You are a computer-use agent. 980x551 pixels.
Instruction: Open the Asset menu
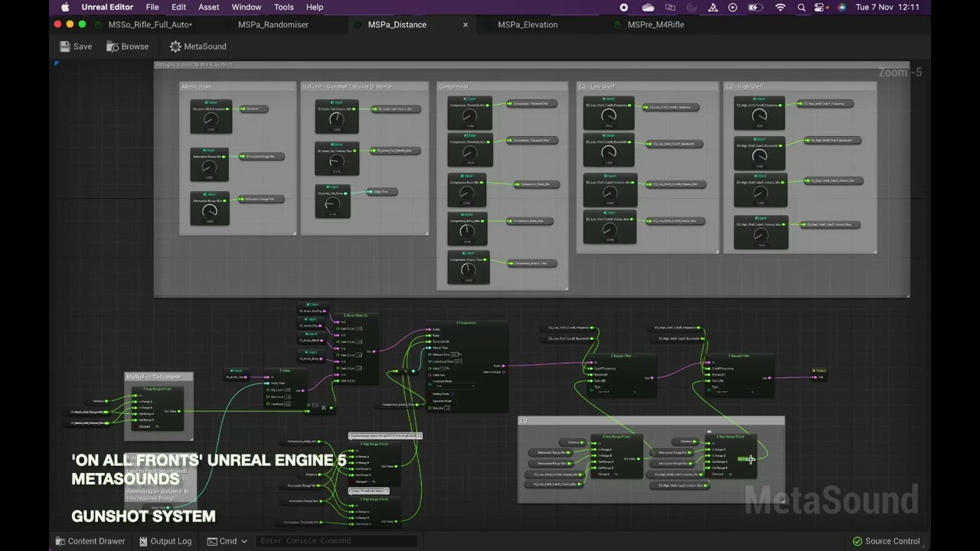[208, 7]
